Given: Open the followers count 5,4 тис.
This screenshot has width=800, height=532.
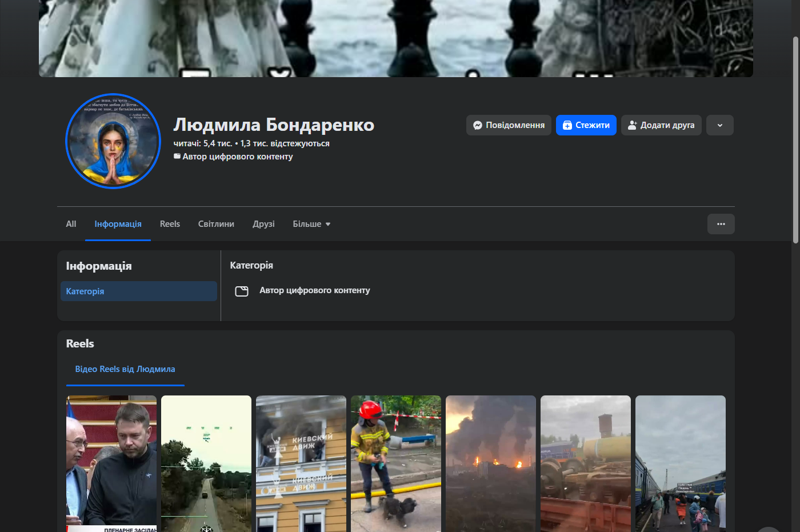Looking at the screenshot, I should pyautogui.click(x=203, y=143).
